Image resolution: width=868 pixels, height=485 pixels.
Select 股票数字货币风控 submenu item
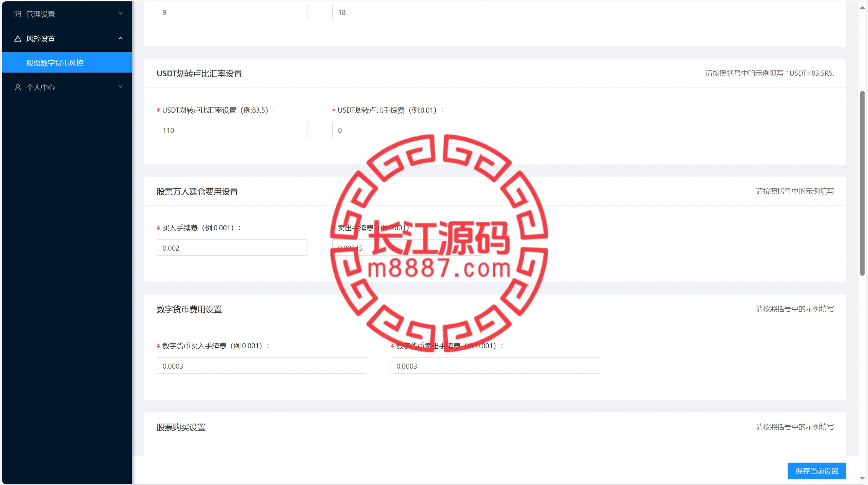[67, 63]
